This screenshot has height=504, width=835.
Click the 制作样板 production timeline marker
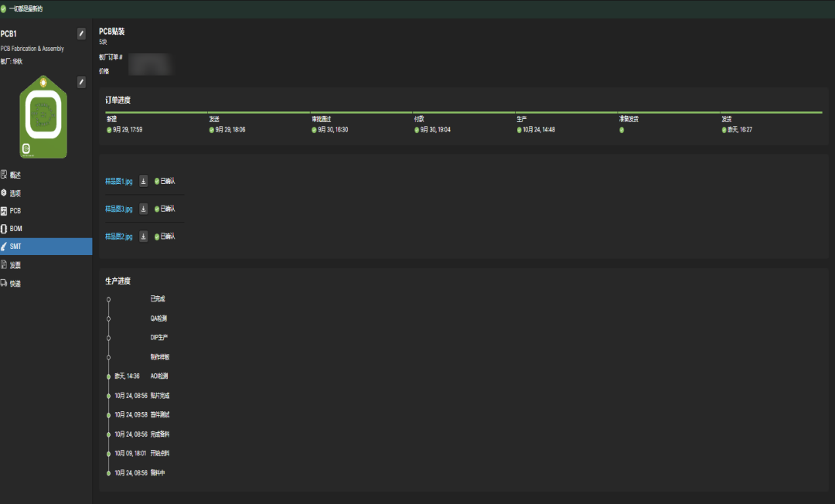pos(109,358)
